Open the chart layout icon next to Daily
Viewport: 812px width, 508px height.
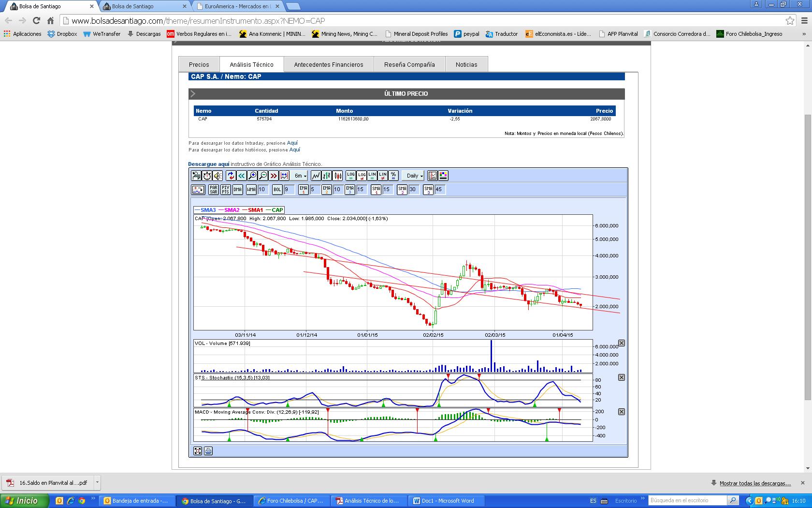[433, 176]
